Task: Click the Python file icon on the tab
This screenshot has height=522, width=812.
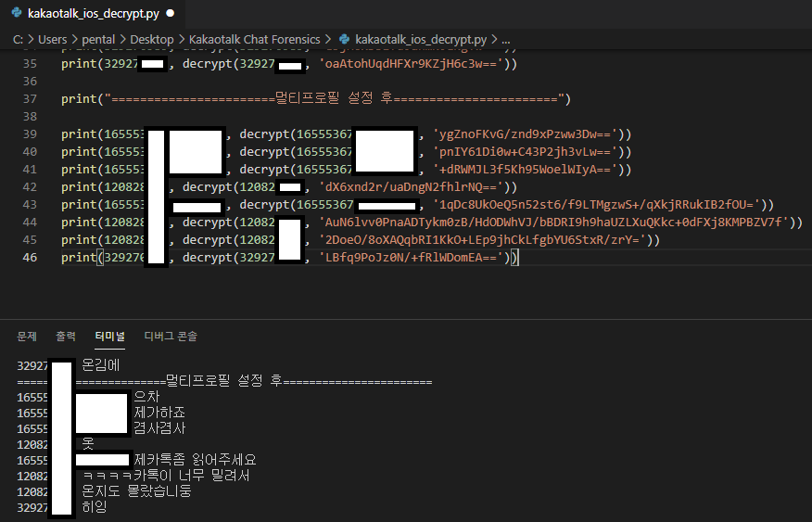Action: pos(17,13)
